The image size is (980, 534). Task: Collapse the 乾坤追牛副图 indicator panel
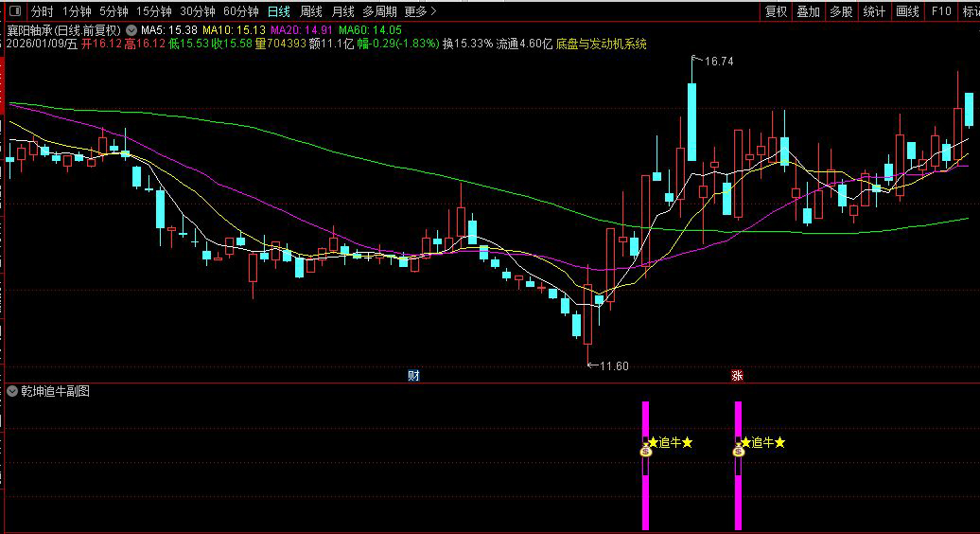pos(11,391)
